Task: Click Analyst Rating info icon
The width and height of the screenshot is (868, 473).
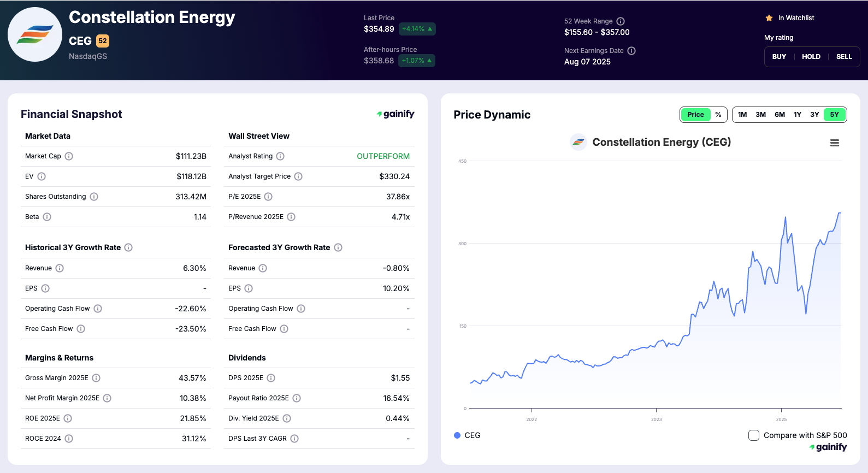Action: [x=280, y=156]
